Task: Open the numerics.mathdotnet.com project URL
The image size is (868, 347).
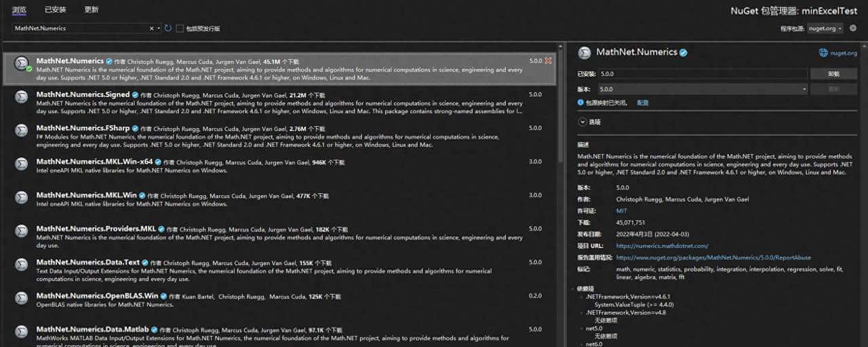Action: coord(663,245)
